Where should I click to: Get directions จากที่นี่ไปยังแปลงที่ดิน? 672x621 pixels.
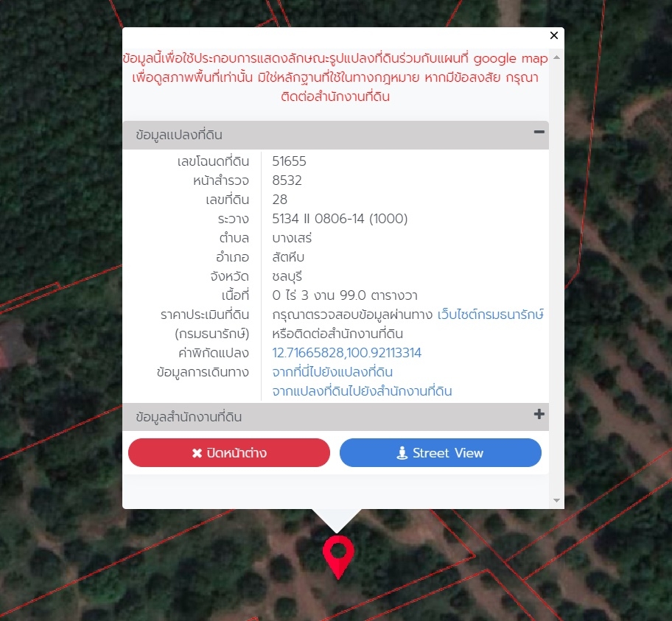[332, 372]
